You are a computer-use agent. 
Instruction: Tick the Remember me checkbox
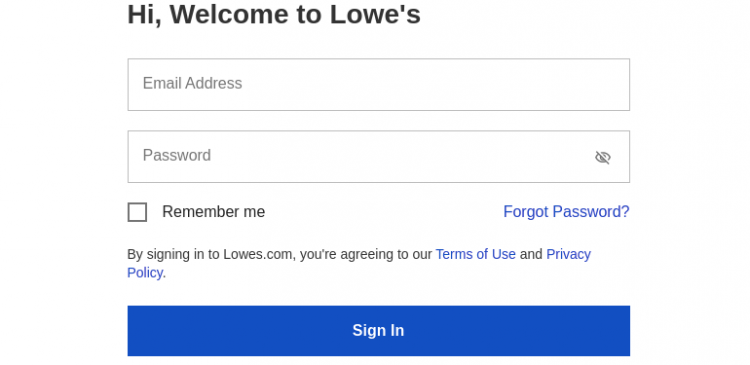tap(137, 212)
